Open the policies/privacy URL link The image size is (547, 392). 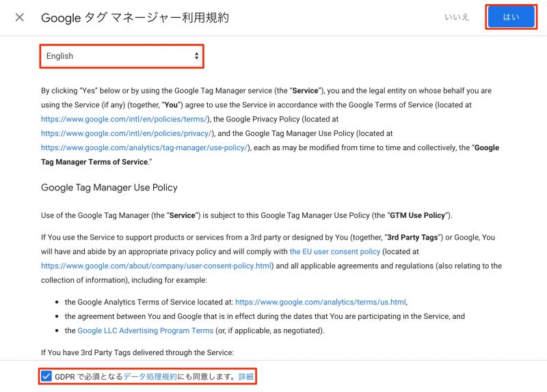coord(127,133)
